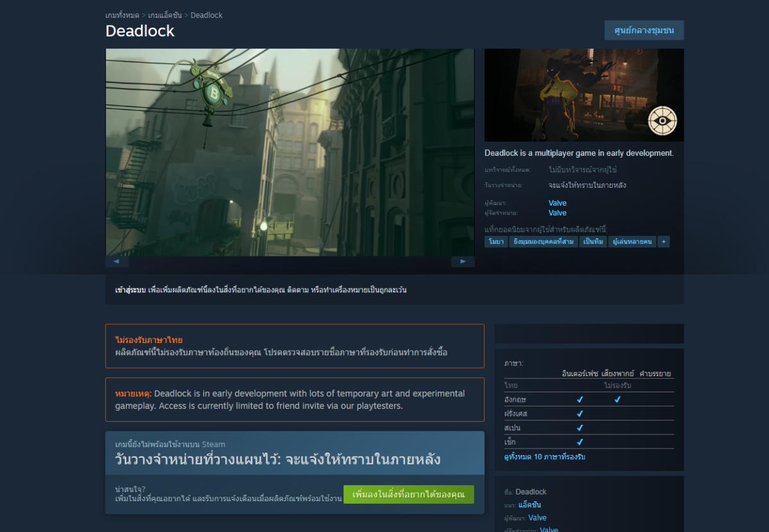Open the Valve developer page
Viewport: 769px width, 532px height.
coord(557,203)
